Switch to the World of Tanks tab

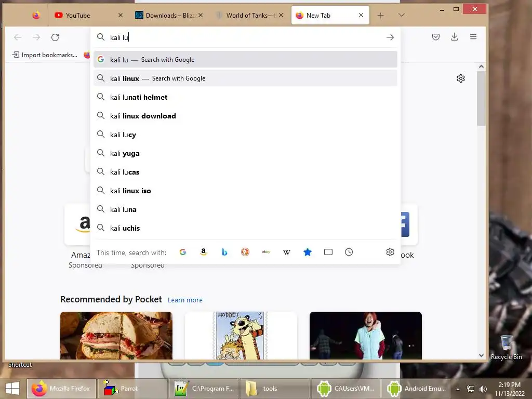point(249,15)
